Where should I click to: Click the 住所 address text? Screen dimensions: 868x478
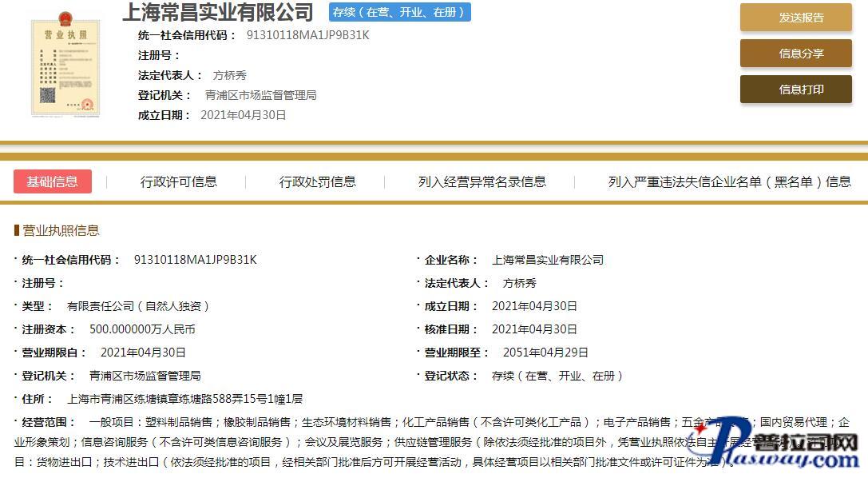coord(184,398)
